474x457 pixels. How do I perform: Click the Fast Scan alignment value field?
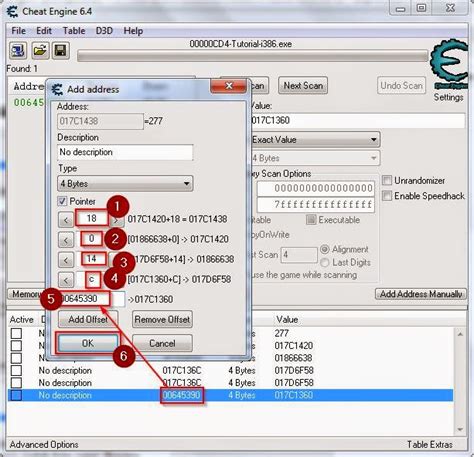click(299, 255)
